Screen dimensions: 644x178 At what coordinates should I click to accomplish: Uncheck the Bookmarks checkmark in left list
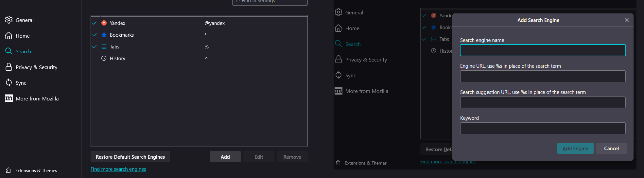tap(94, 35)
